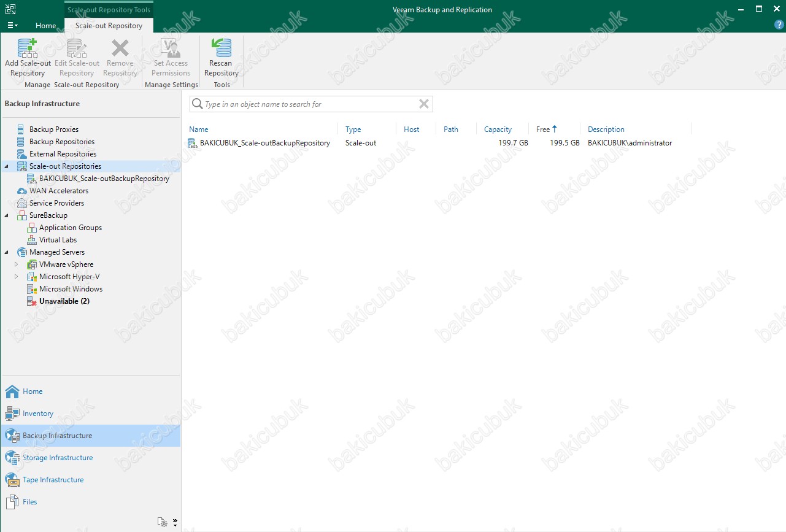Select Service Providers in the tree
This screenshot has height=532, width=786.
pos(56,203)
